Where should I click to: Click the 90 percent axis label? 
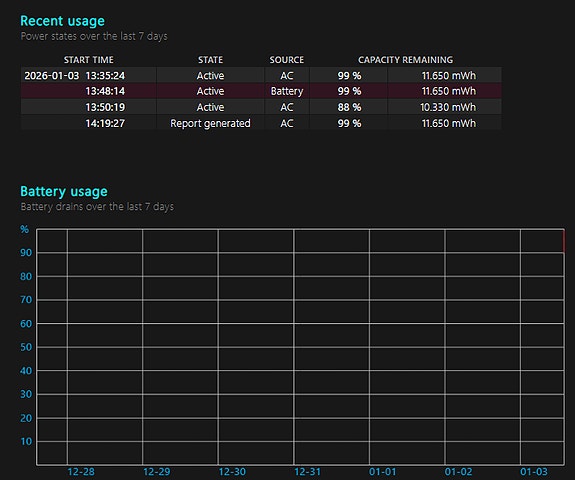(x=26, y=253)
